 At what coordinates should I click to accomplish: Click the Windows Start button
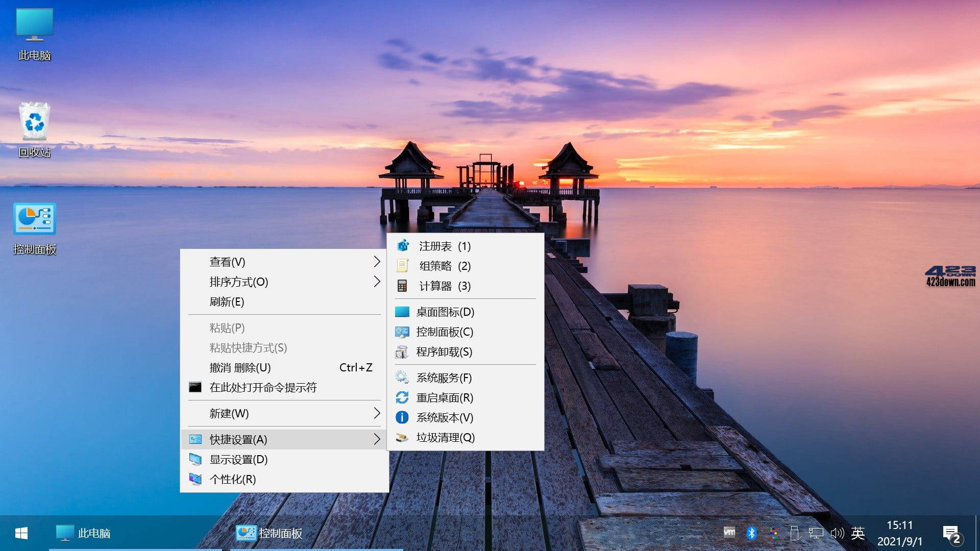(20, 533)
